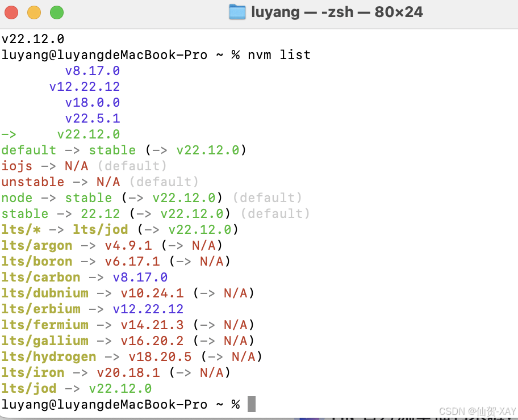The height and width of the screenshot is (420, 518).
Task: Click the yellow minimize window button
Action: tap(34, 12)
